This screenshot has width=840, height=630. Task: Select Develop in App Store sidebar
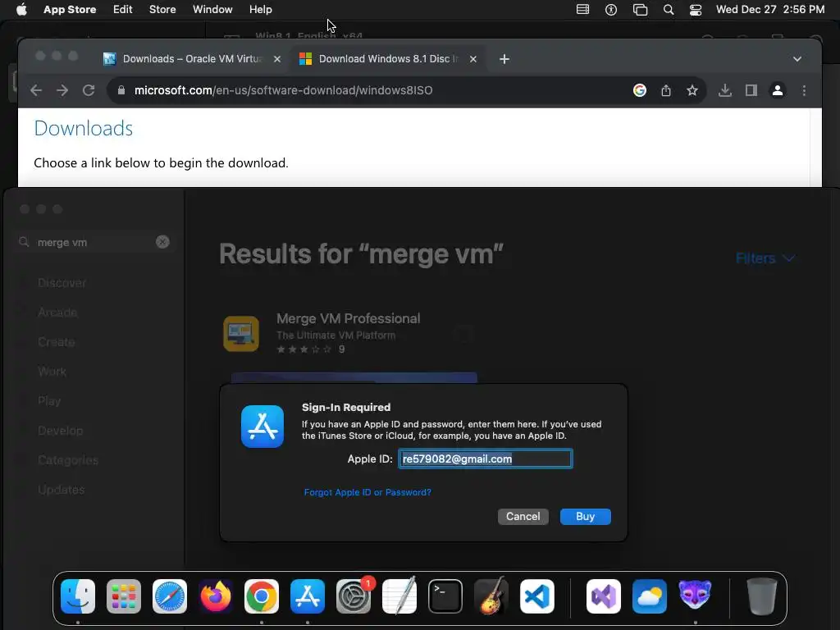(x=60, y=431)
